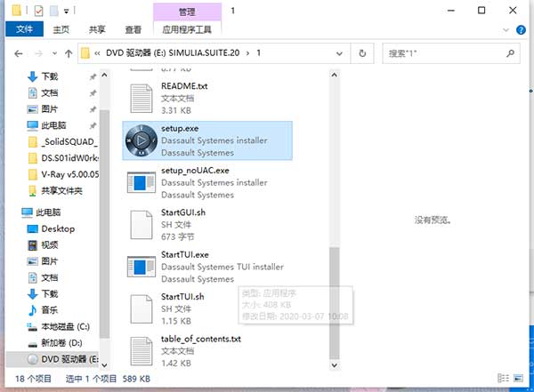Click the StartGUI.sh file icon
This screenshot has height=392, width=534.
tap(141, 225)
